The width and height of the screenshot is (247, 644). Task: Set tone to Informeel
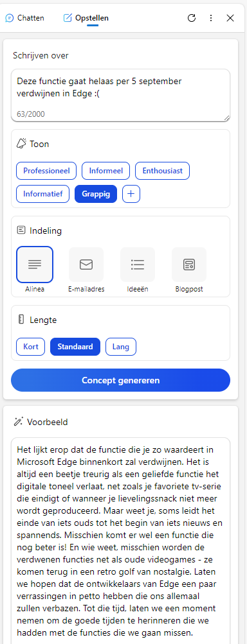click(105, 171)
